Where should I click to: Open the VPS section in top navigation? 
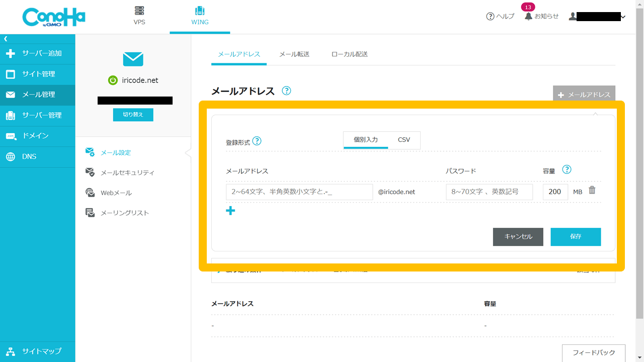pos(139,16)
